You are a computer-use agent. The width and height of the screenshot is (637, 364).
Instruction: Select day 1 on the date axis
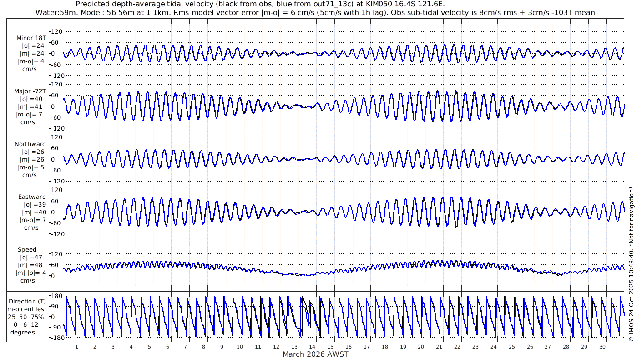tap(76, 347)
